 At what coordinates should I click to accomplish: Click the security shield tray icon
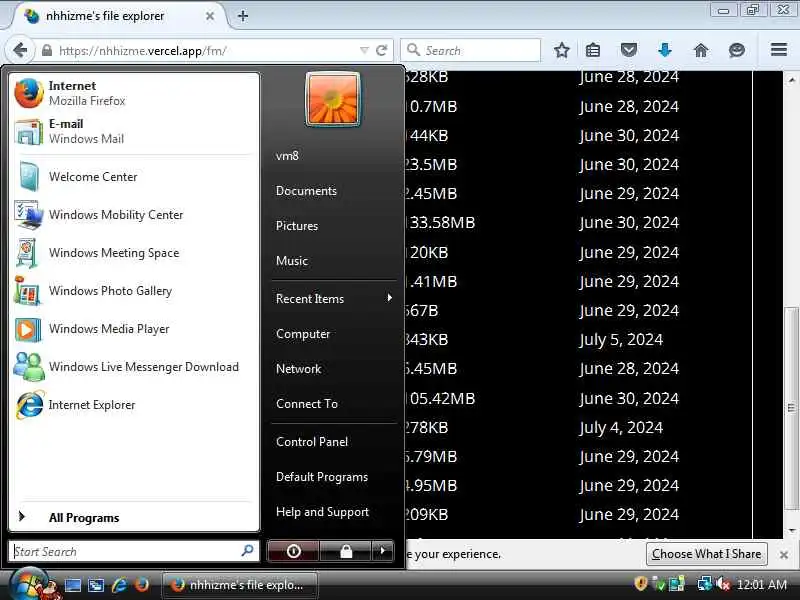(x=641, y=583)
